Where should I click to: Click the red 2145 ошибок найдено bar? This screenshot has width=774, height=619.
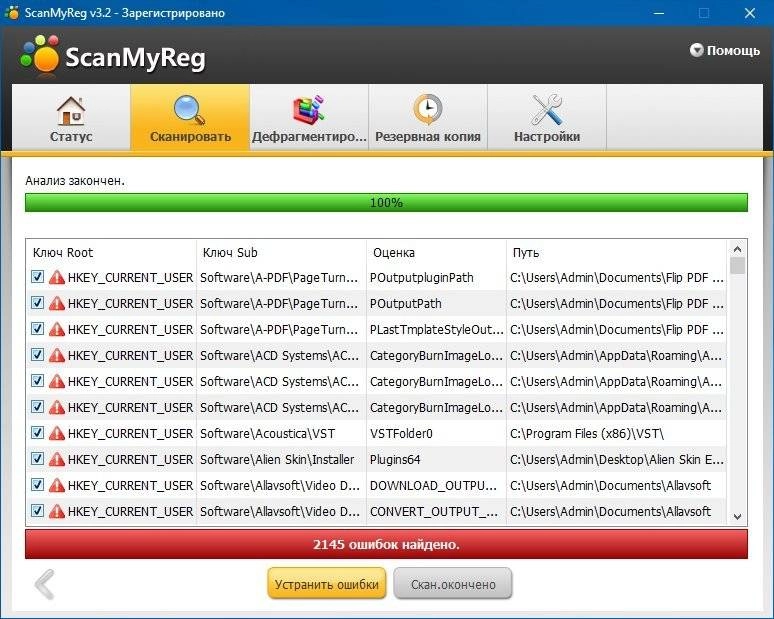coord(387,544)
